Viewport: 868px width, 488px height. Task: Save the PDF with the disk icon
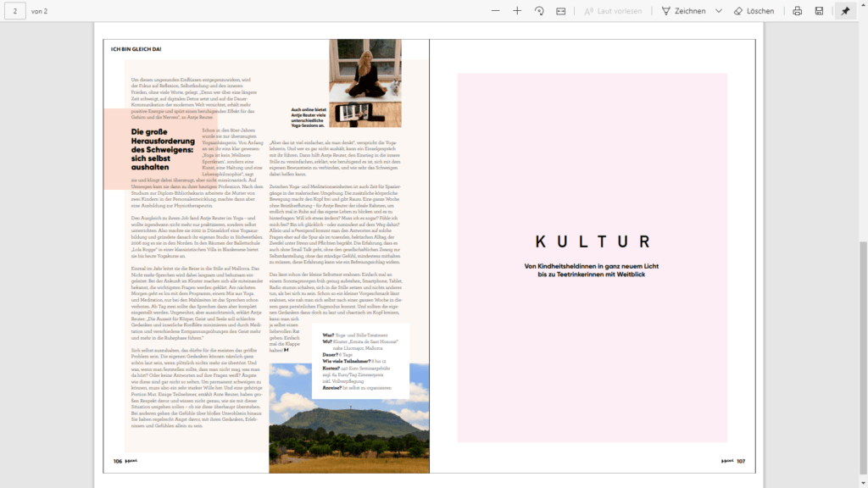[819, 11]
